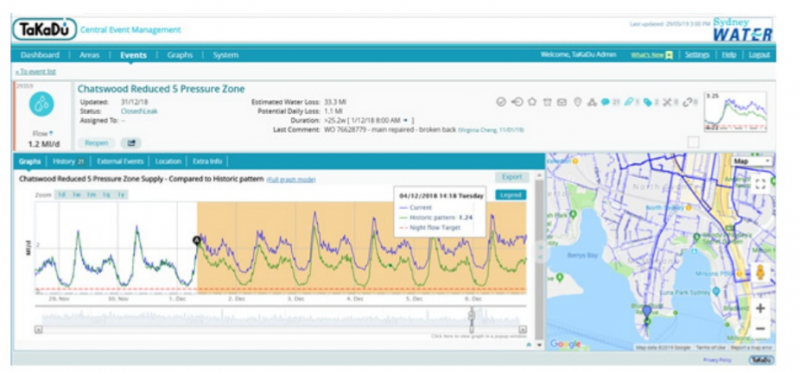
Task: Tick the empty checkbox below the thumbnail graph
Action: 693,142
